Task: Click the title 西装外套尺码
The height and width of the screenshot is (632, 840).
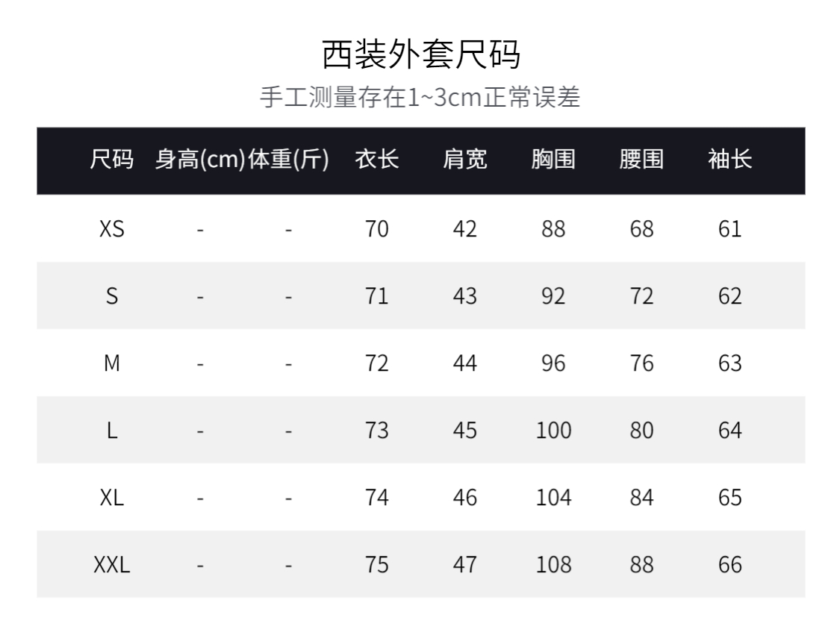Action: pyautogui.click(x=420, y=54)
